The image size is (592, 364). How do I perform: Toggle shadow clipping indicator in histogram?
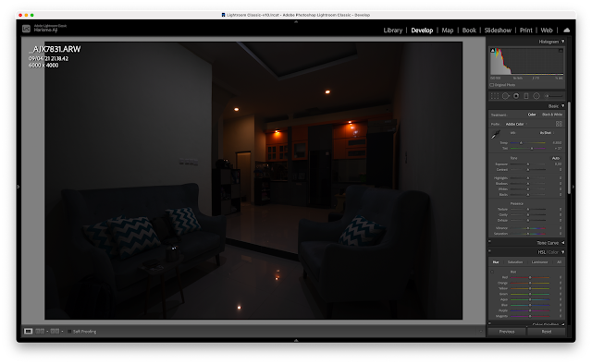coord(492,50)
